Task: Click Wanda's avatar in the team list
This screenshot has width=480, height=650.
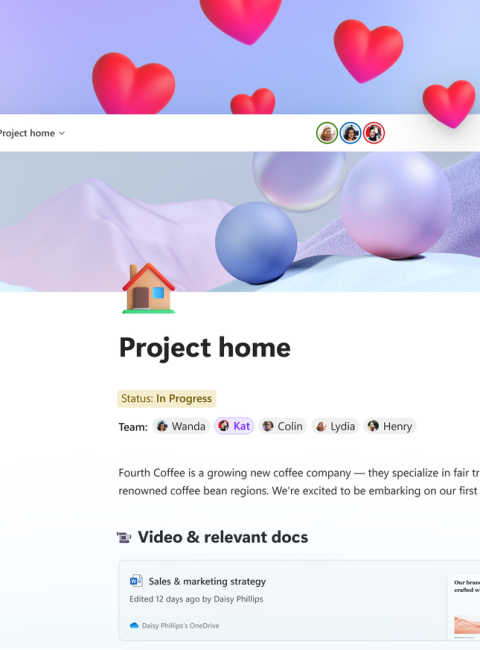Action: [x=162, y=426]
